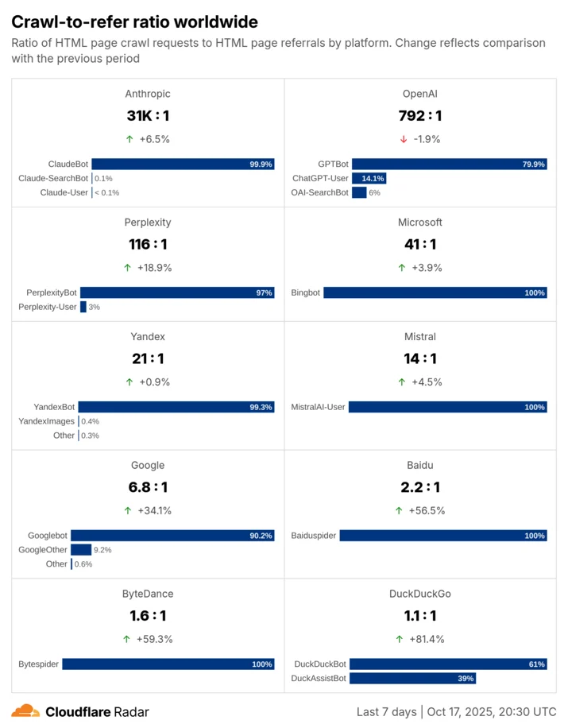Open the Cloudflare Radar text link
Viewport: 568px width, 728px height.
pos(97,712)
